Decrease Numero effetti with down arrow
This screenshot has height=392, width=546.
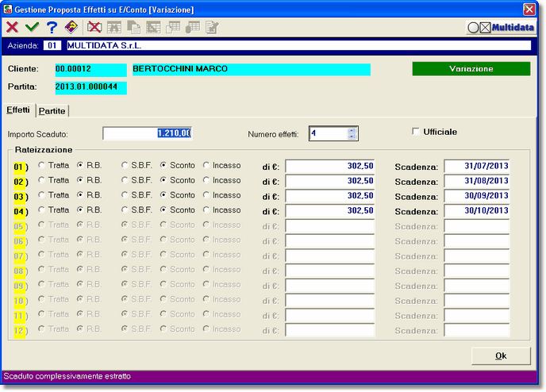[352, 136]
